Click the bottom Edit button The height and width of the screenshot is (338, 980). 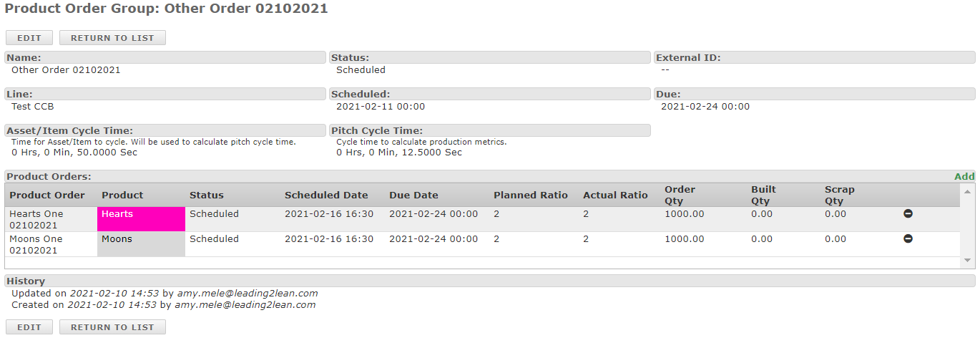point(29,327)
